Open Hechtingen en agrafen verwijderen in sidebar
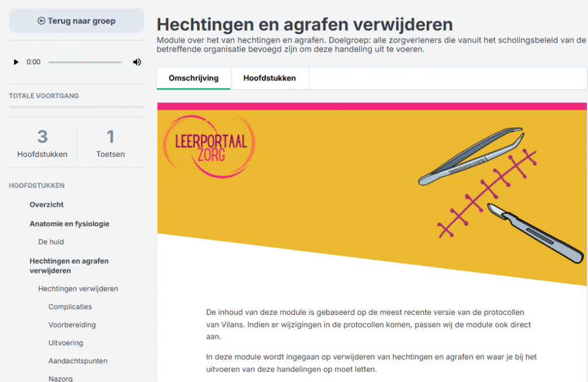Screen dimensions: 588x382 [x=69, y=265]
